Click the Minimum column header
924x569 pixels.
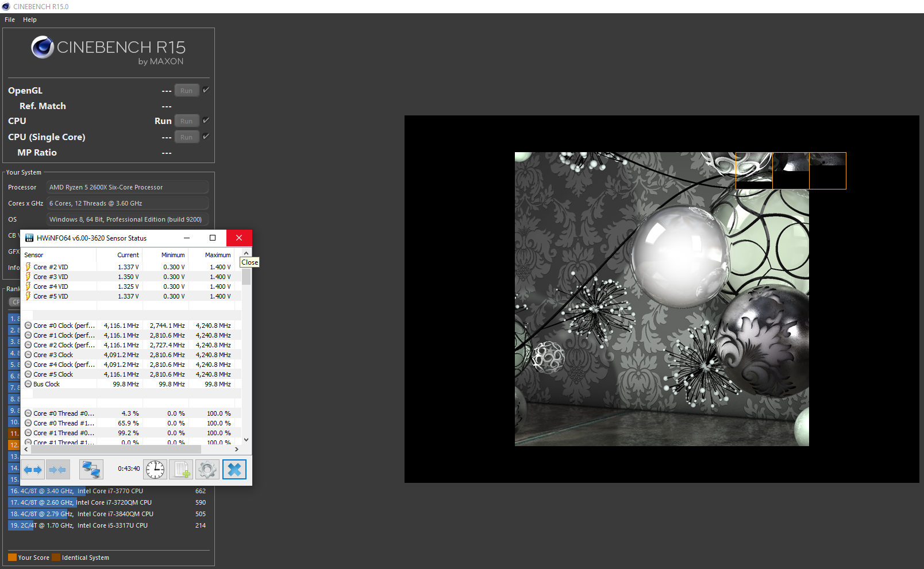(165, 255)
